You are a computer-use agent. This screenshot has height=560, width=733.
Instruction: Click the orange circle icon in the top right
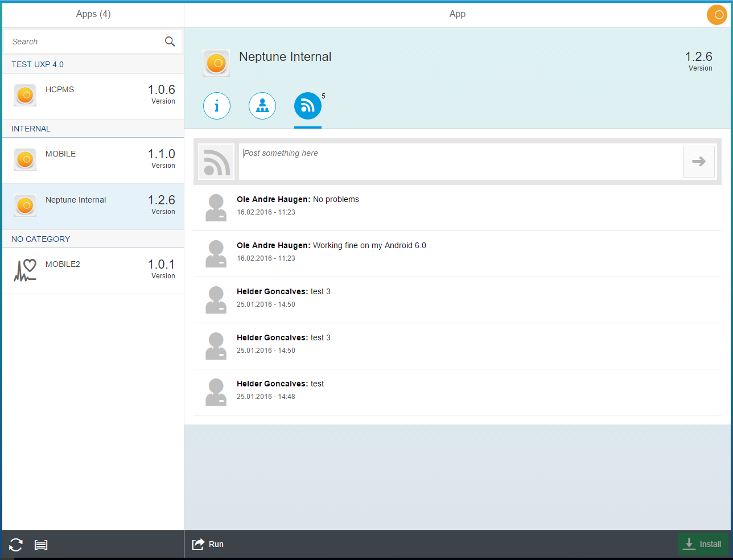[x=717, y=15]
